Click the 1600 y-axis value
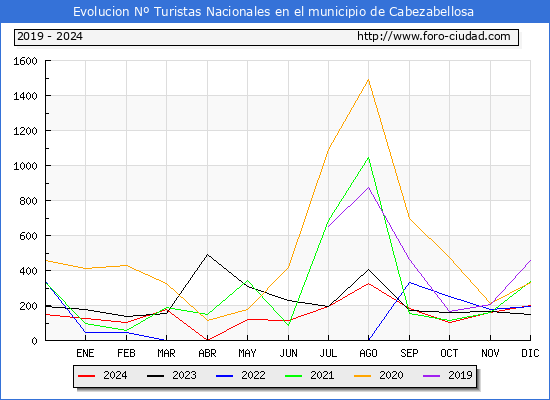 25,61
